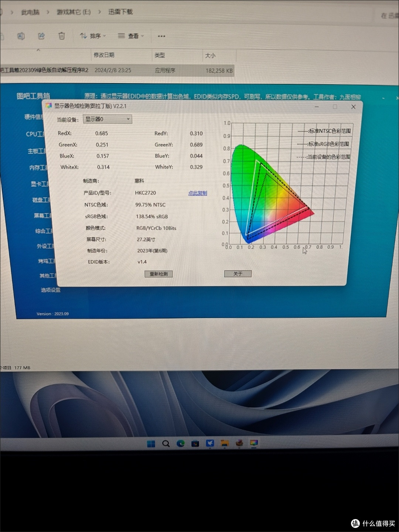Click the share icon in Explorer toolbar
Image resolution: width=399 pixels, height=532 pixels.
click(41, 36)
